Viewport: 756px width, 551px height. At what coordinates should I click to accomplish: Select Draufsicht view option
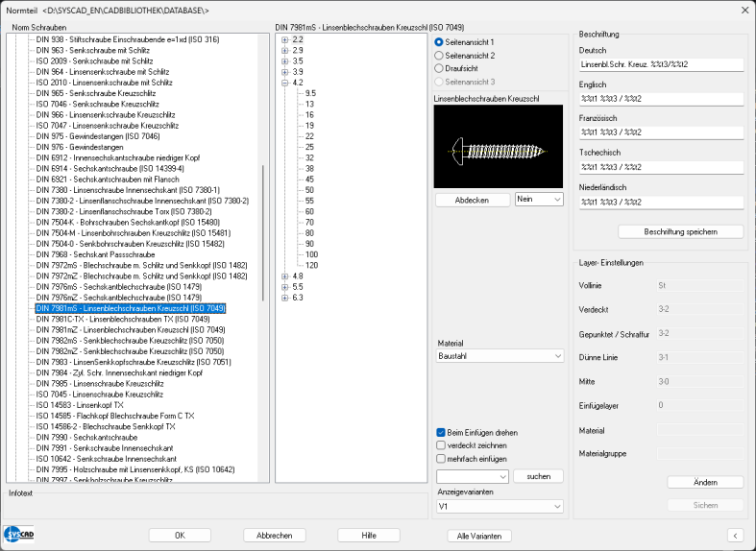click(439, 68)
